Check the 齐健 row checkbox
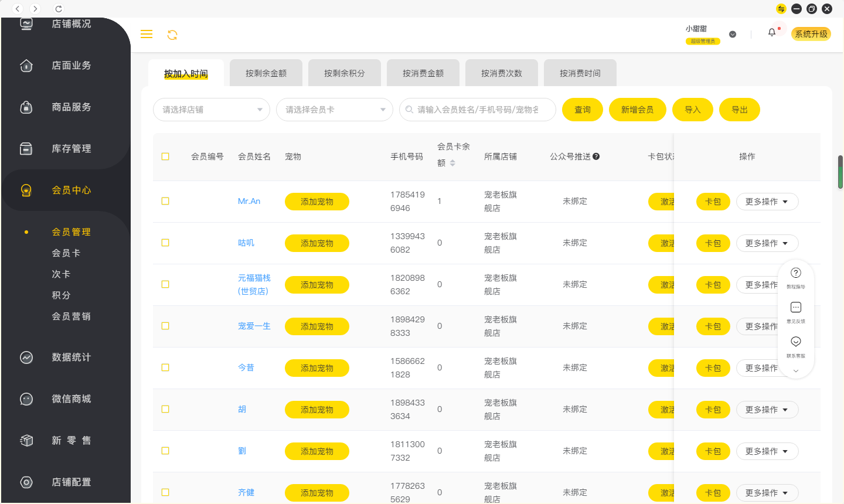The image size is (844, 504). (x=165, y=492)
